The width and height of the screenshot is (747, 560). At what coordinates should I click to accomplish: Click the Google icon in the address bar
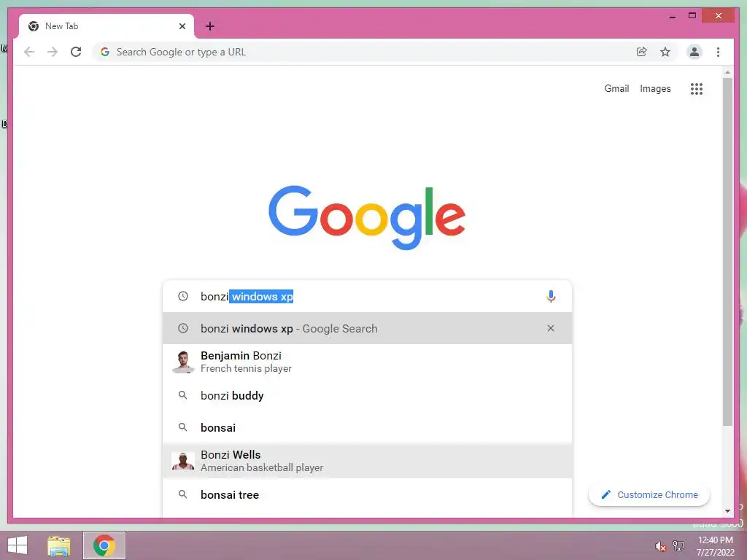105,52
